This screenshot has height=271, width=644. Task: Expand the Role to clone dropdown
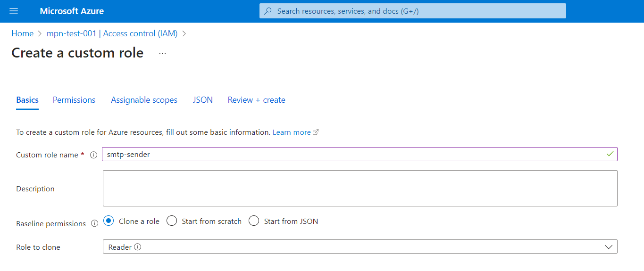point(608,247)
